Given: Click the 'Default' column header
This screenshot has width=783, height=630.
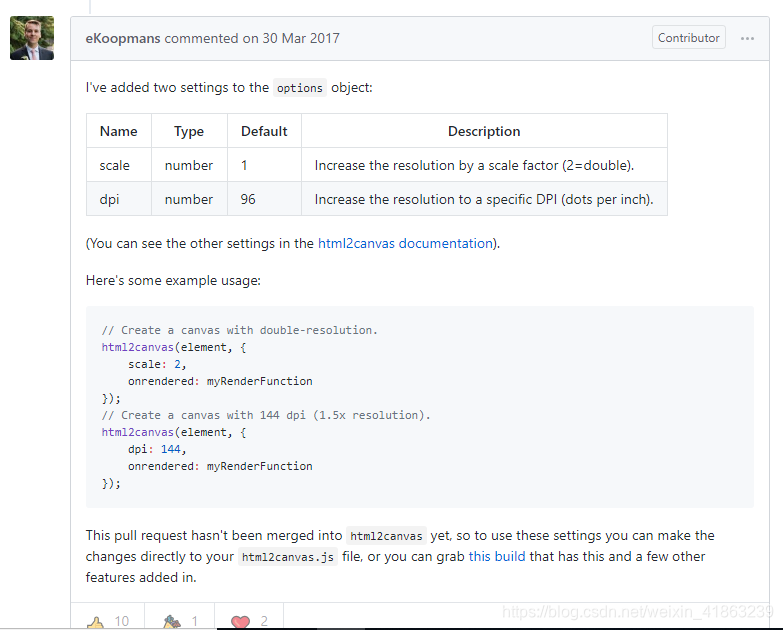Looking at the screenshot, I should (264, 131).
